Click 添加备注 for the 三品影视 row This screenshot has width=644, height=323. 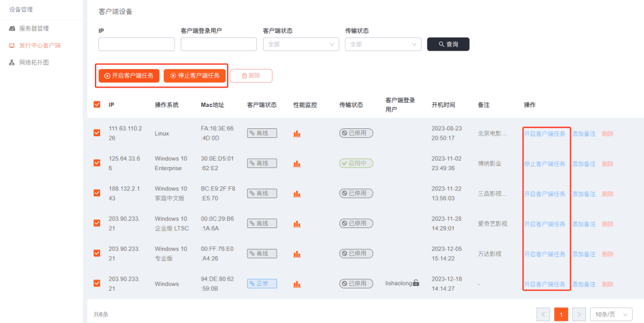tap(584, 194)
